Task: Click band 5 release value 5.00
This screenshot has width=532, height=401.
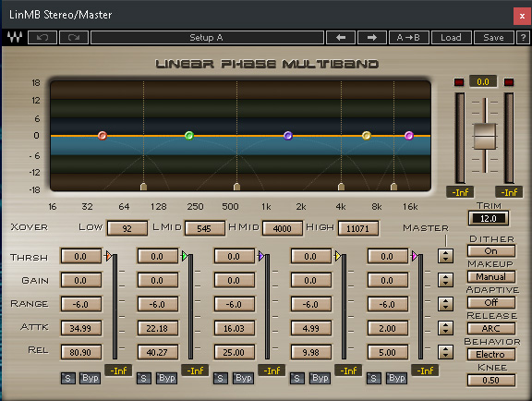Action: click(388, 352)
